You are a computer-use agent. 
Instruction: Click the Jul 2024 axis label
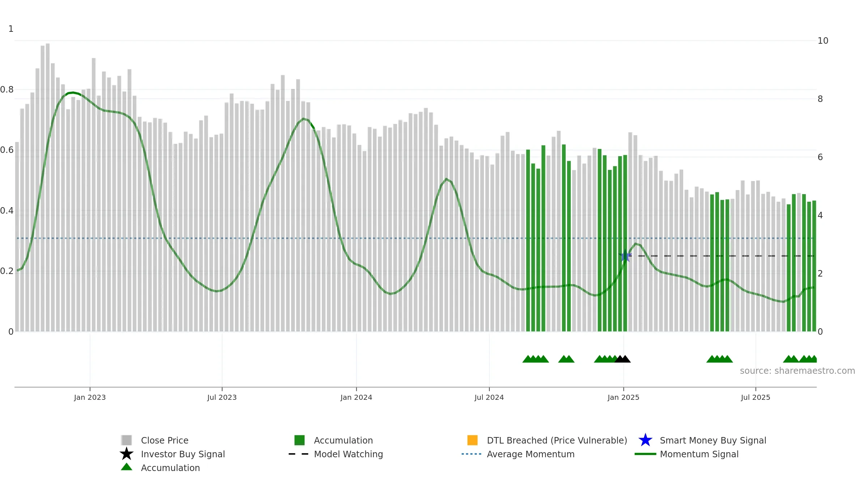tap(489, 397)
